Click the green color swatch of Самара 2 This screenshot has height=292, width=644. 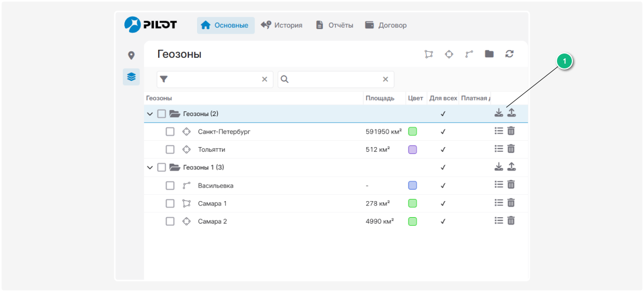click(412, 221)
